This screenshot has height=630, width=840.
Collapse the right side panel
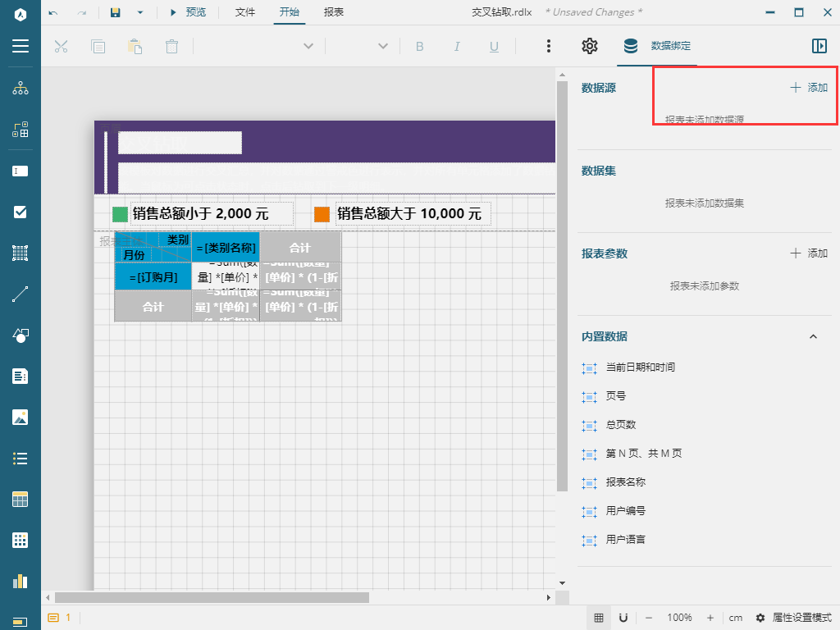[x=819, y=46]
